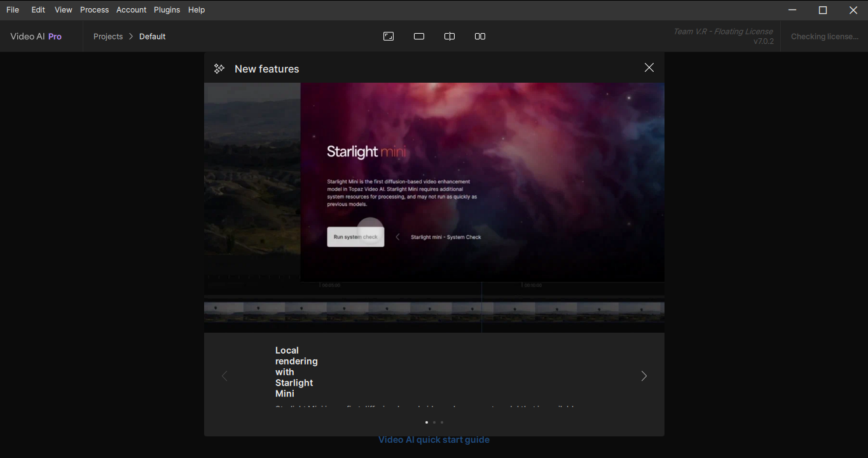Open the Edit menu

pyautogui.click(x=38, y=10)
